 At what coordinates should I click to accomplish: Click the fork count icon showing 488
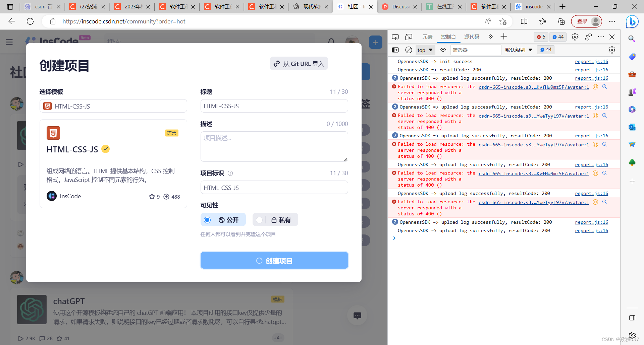pos(166,197)
